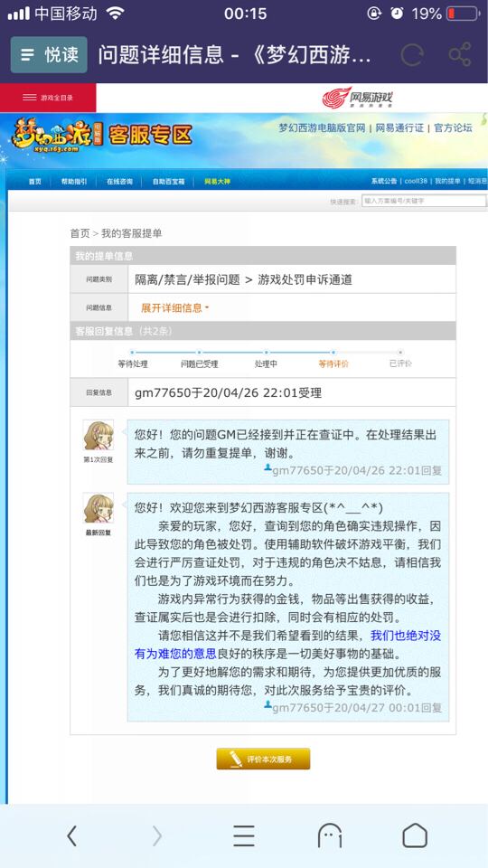This screenshot has height=868, width=488.
Task: Select 网易大神 in the navigation bar
Action: (218, 182)
